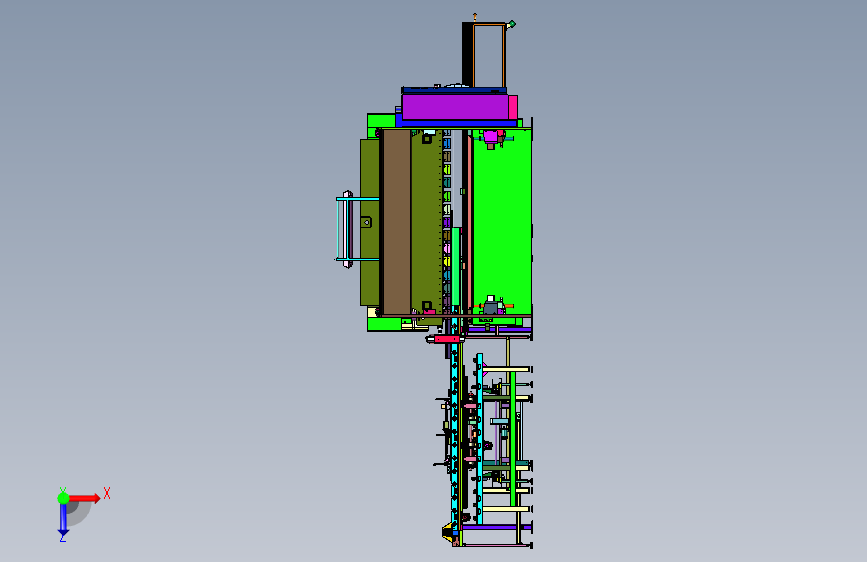This screenshot has height=562, width=867.
Task: Select the cyan handle bracket on model's left
Action: pos(357,229)
